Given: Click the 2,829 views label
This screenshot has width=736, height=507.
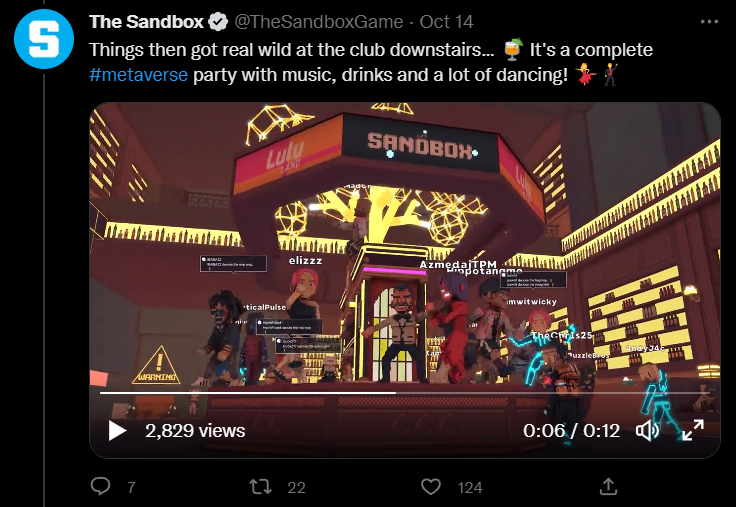Looking at the screenshot, I should [195, 430].
